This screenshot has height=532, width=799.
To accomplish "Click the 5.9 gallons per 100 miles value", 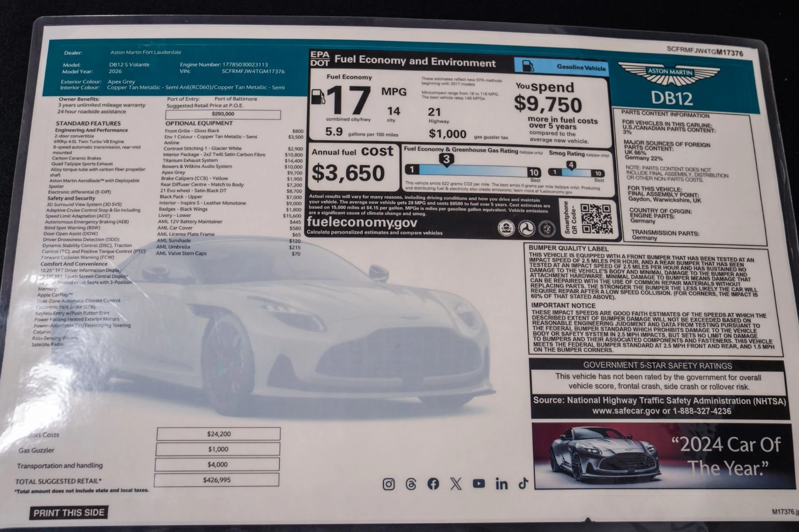I will point(334,132).
